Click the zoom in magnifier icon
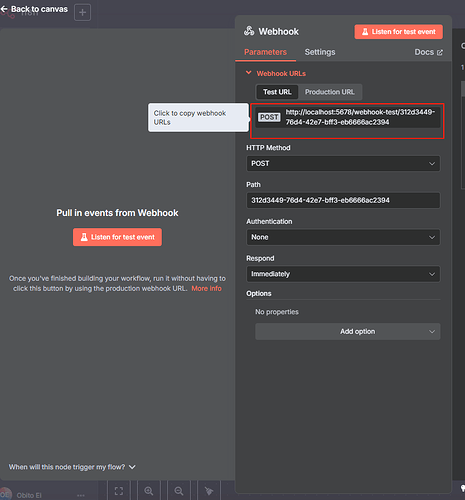Viewport: 465px width, 500px height. pos(149,491)
